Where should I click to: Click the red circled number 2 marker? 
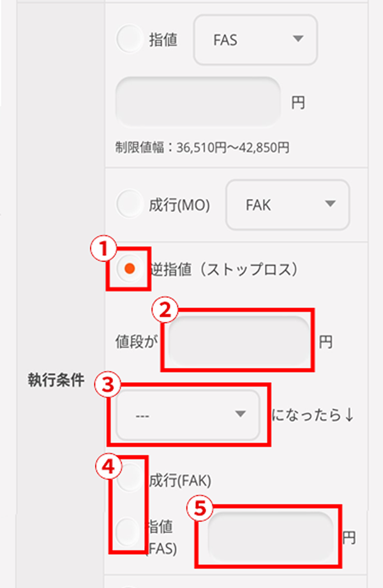(x=165, y=311)
